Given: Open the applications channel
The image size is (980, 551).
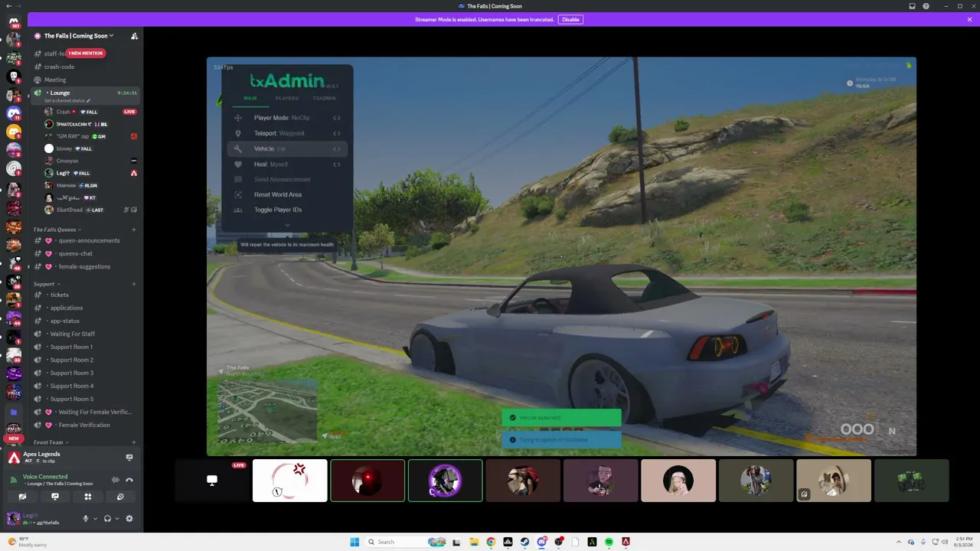Looking at the screenshot, I should click(84, 308).
